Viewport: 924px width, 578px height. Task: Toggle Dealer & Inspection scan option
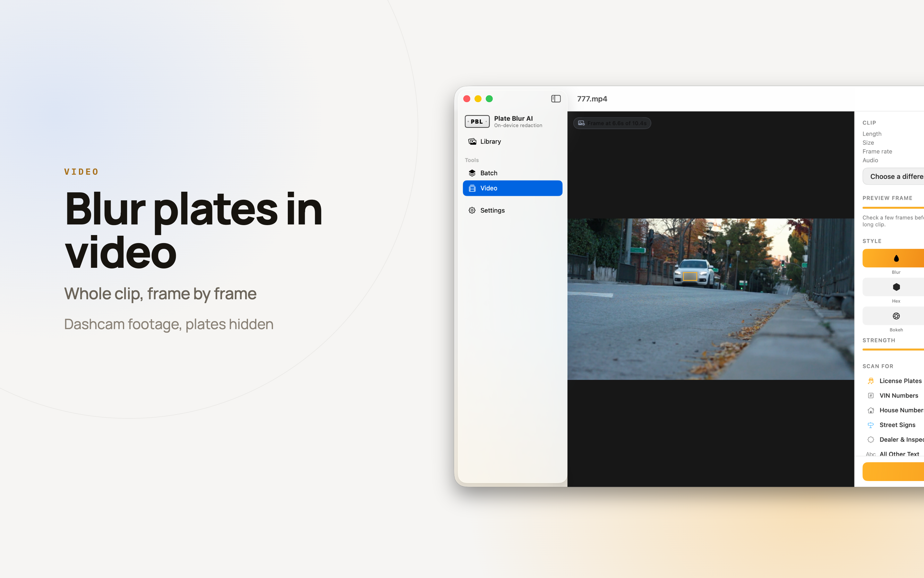[893, 440]
